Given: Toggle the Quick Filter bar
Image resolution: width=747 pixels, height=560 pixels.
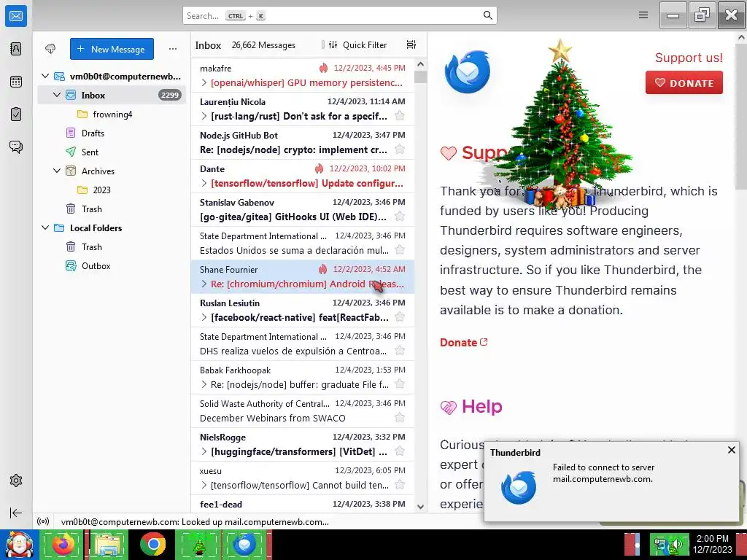Looking at the screenshot, I should (357, 44).
